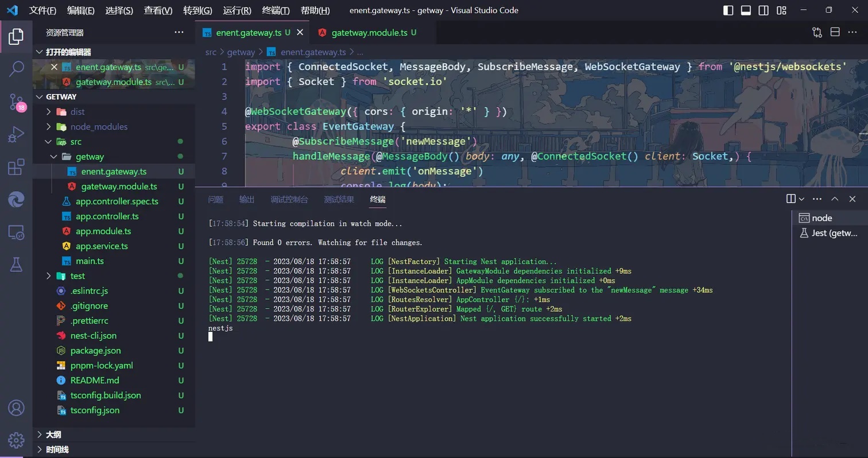Open main.ts in the explorer
This screenshot has width=868, height=458.
tap(90, 261)
